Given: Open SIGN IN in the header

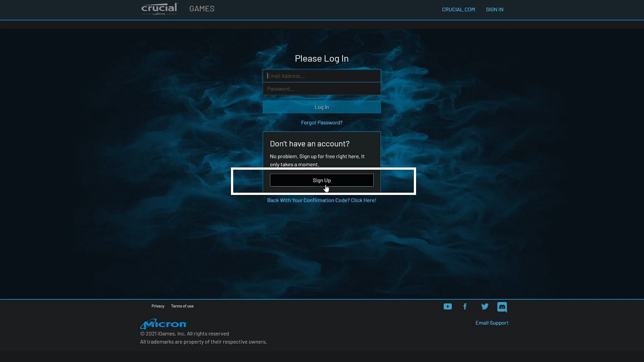Looking at the screenshot, I should pos(494,10).
